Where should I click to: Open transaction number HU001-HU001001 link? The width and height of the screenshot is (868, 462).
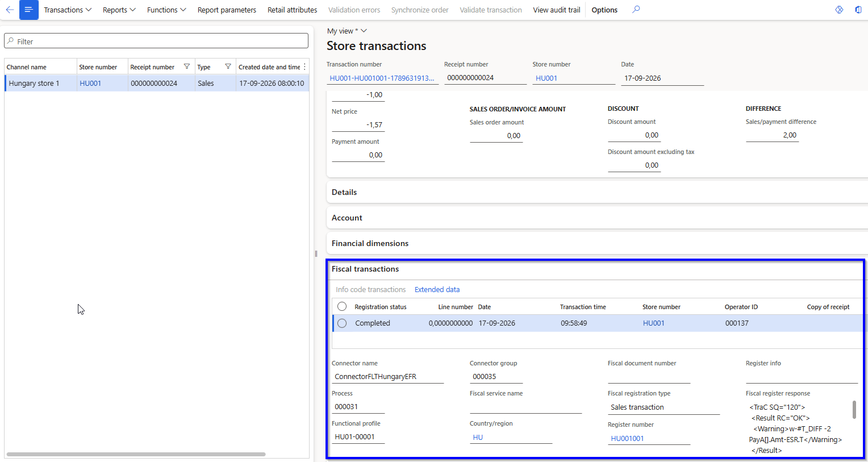click(382, 78)
